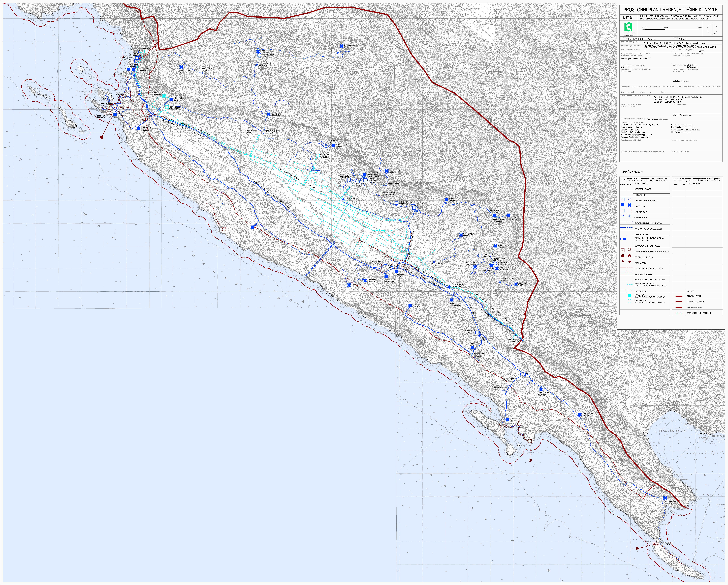The width and height of the screenshot is (728, 585).
Task: Click 'IGH - INSTITUT GRAĐEVINARSTVA HRVATSKE d.d.' text
Action: click(678, 97)
